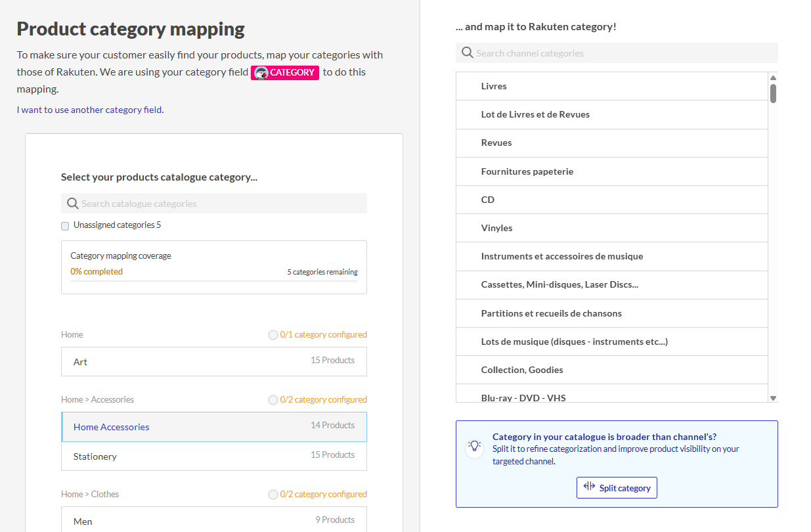
Task: Click the channel search magnifier icon
Action: (x=467, y=53)
